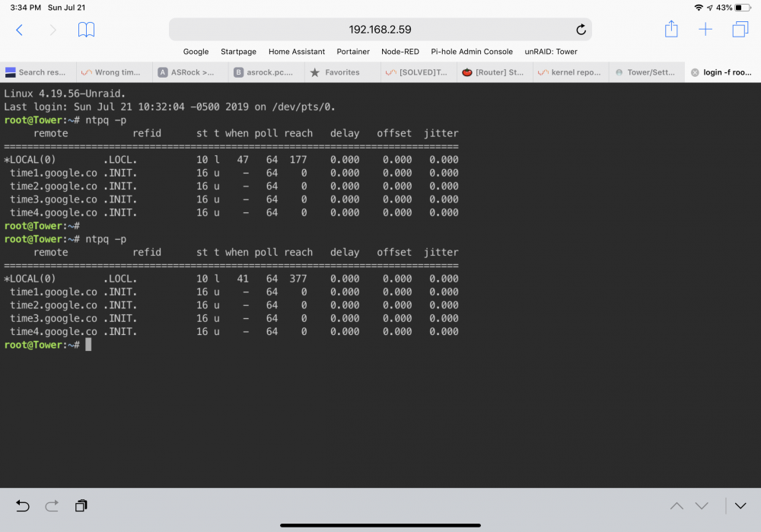Click 'Linux 4.19.56-Unraid.' text line
The height and width of the screenshot is (532, 761).
point(65,94)
